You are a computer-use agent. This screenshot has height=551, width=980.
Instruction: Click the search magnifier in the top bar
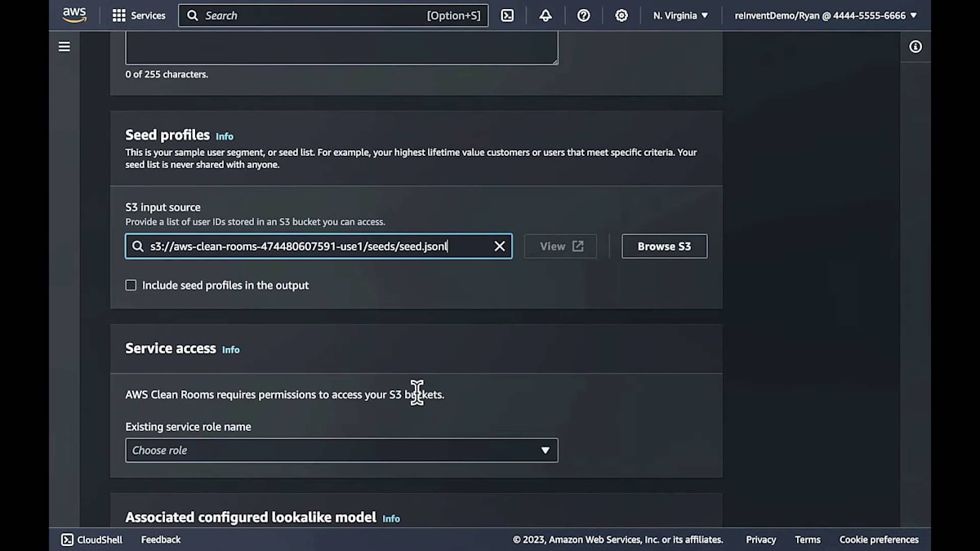click(x=193, y=16)
